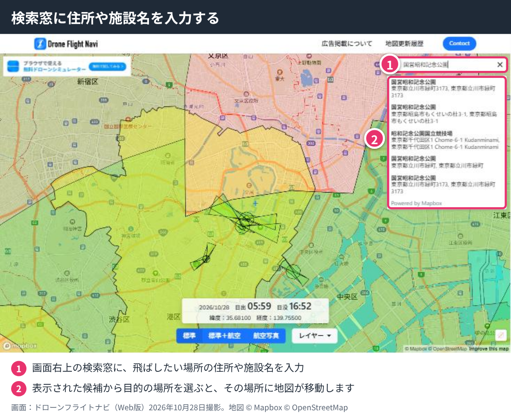Image resolution: width=511 pixels, height=420 pixels.
Task: Click the mapbox logo on the map
Action: point(19,345)
